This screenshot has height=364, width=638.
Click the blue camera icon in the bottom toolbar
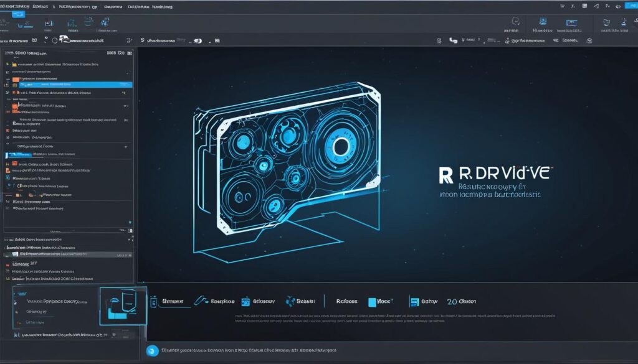coord(245,301)
